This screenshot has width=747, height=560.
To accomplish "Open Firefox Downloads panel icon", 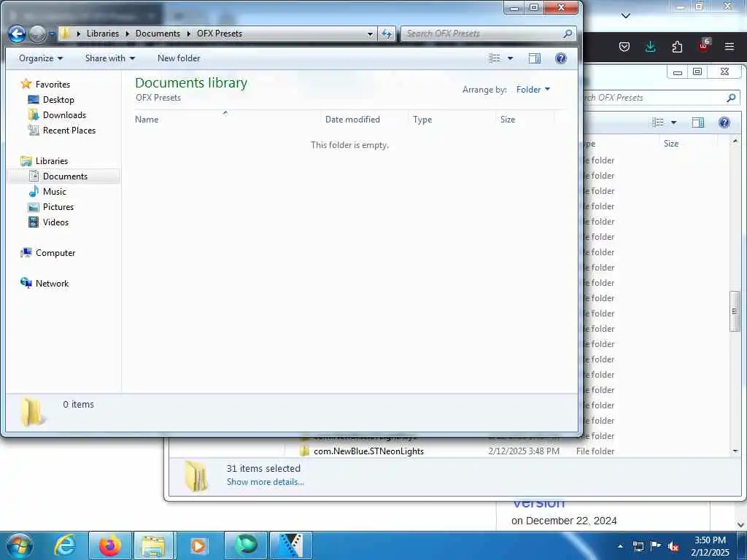I will [650, 47].
